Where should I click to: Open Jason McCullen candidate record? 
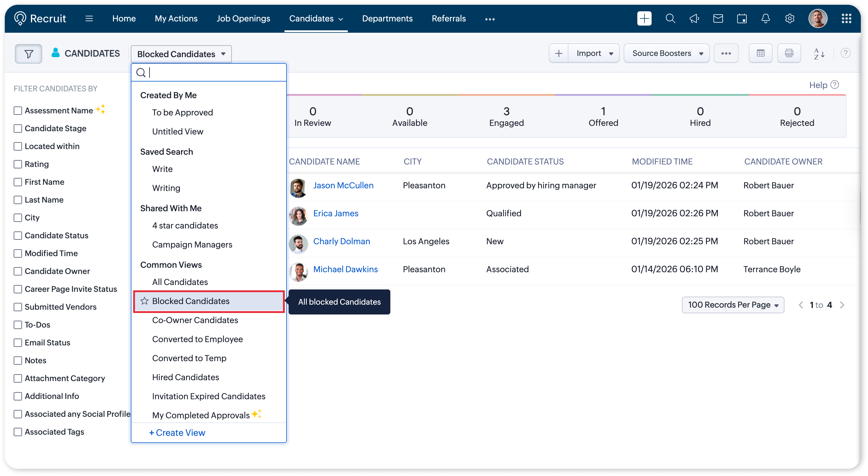click(x=343, y=185)
